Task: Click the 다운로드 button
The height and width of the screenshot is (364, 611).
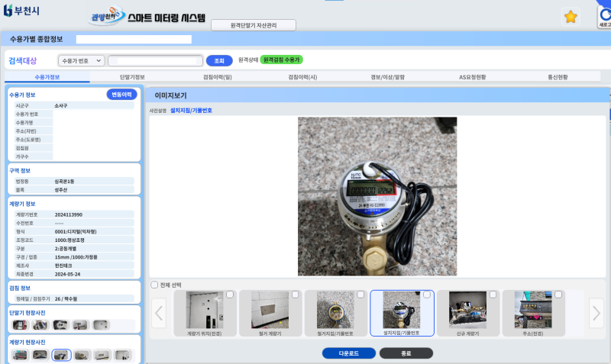Action: (348, 353)
